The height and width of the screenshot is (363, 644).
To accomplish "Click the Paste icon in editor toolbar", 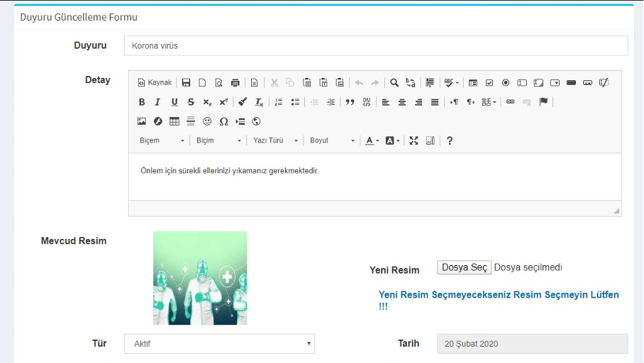I will [x=307, y=82].
